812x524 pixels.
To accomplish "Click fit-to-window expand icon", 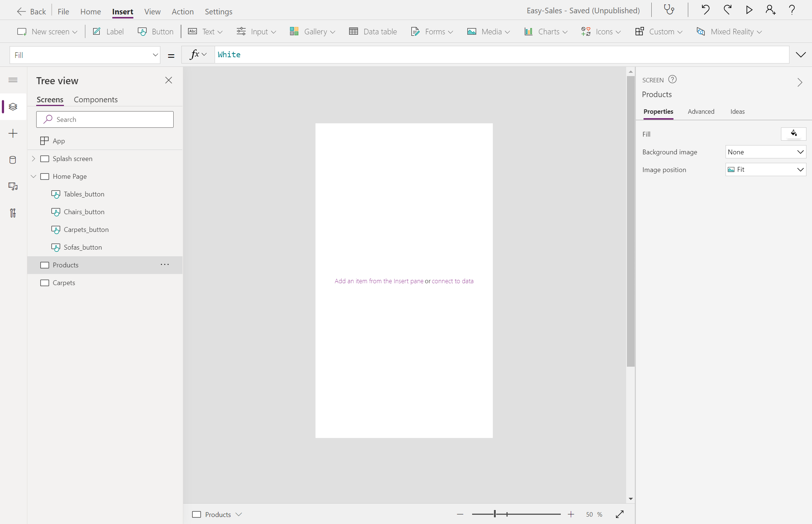I will coord(620,514).
